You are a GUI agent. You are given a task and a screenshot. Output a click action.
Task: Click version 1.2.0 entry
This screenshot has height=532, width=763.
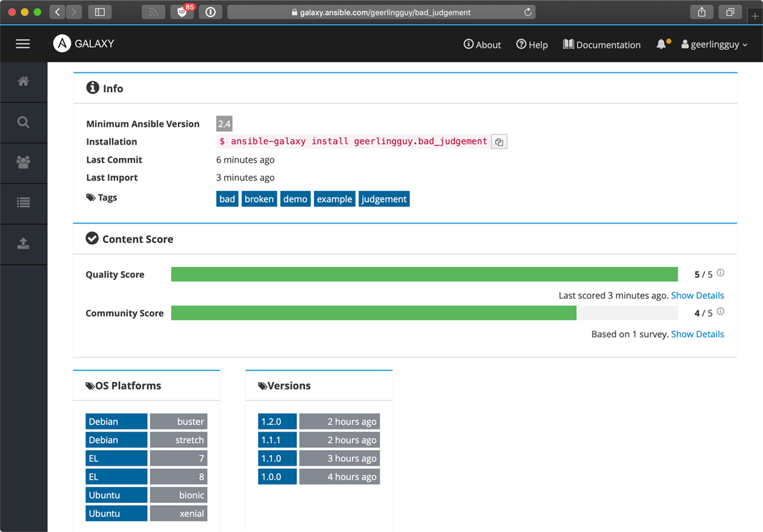tap(319, 421)
